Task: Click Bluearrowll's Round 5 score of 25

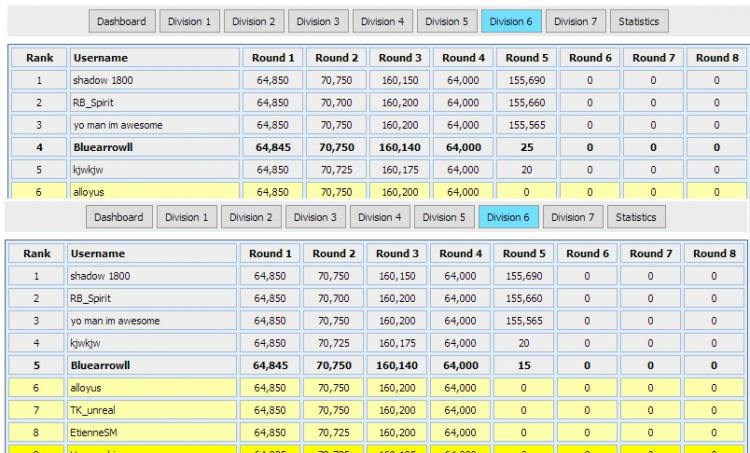Action: [x=525, y=147]
